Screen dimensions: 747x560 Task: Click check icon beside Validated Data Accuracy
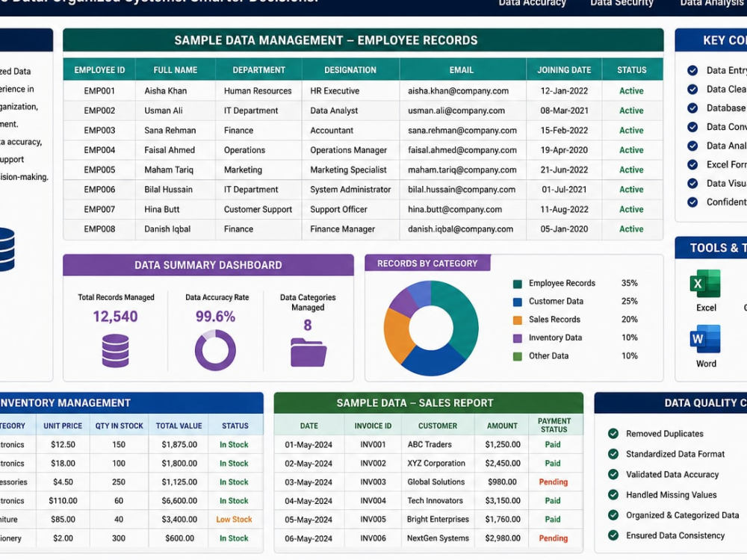tap(613, 474)
